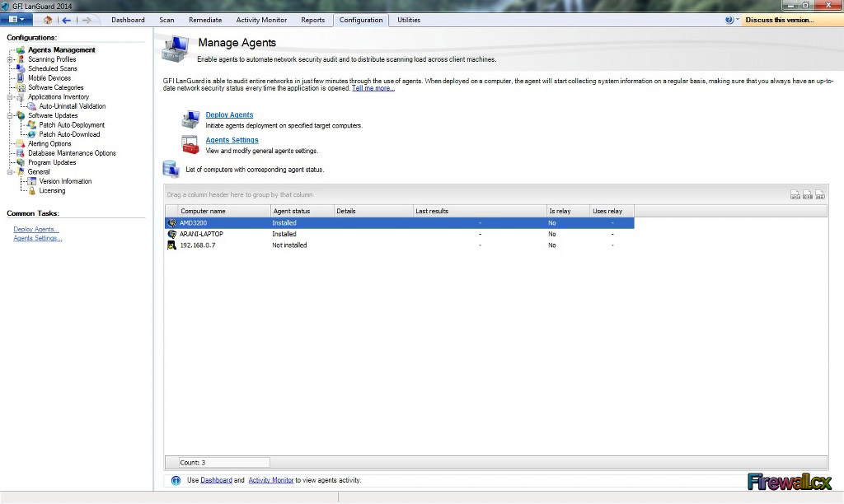Image resolution: width=844 pixels, height=504 pixels.
Task: Open the Remediate tab
Action: (205, 20)
